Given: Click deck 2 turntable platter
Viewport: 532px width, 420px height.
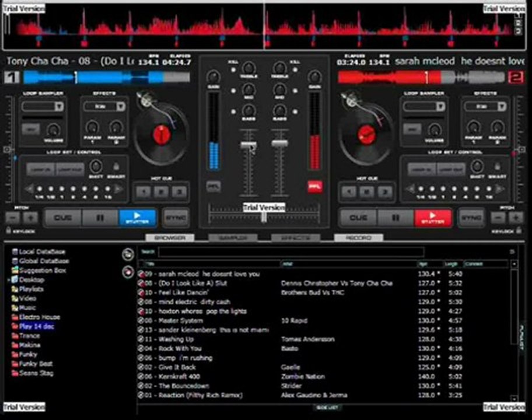Looking at the screenshot, I should tap(366, 135).
